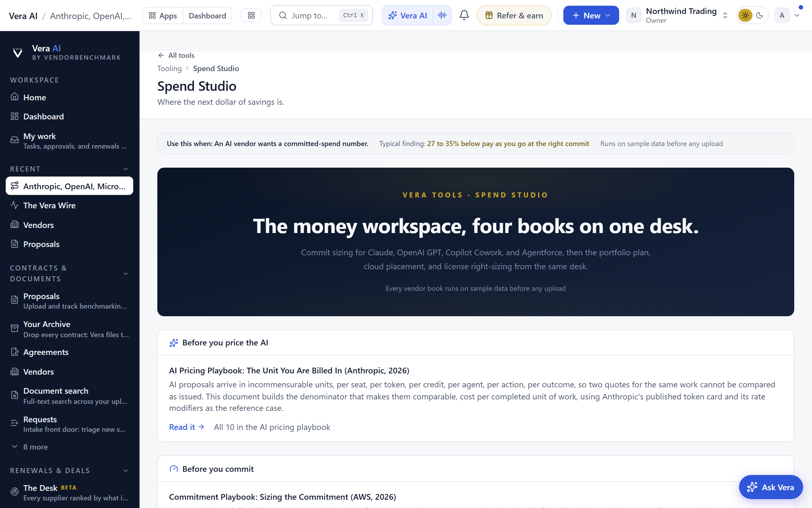The width and height of the screenshot is (812, 508).
Task: Open Your Archive in sidebar
Action: [69, 329]
